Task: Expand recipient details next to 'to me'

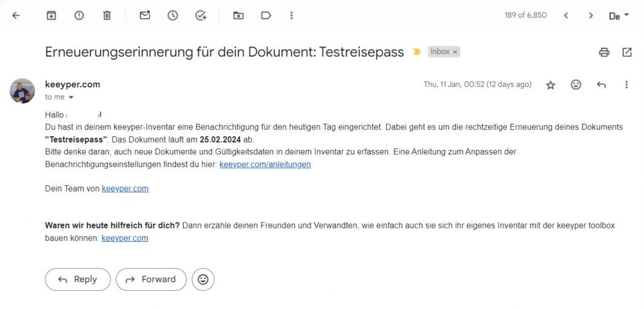Action: tap(71, 97)
